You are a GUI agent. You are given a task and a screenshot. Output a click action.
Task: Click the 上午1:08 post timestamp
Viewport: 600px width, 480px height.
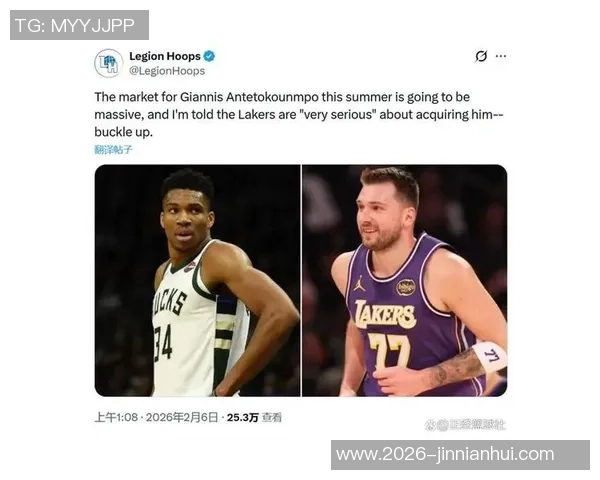point(116,417)
